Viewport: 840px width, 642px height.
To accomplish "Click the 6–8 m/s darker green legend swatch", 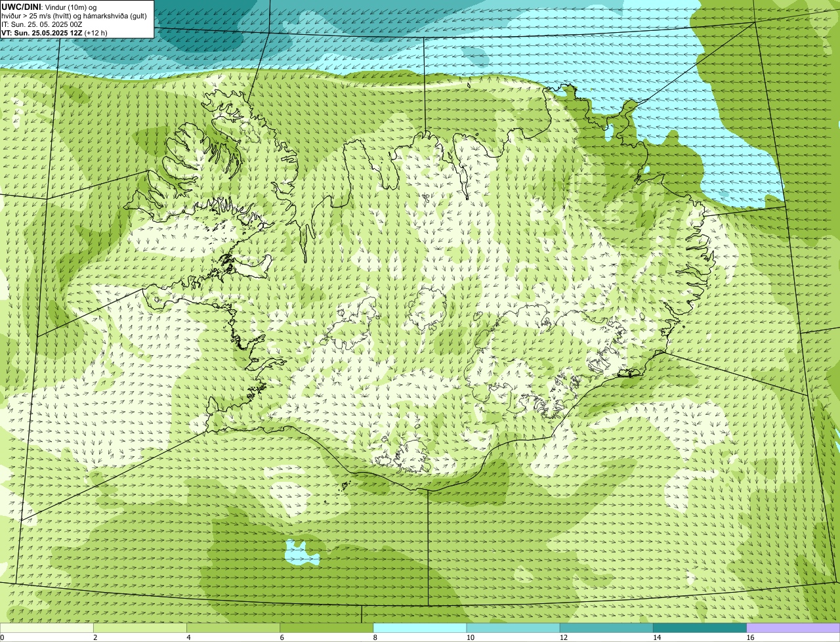I will point(326,628).
